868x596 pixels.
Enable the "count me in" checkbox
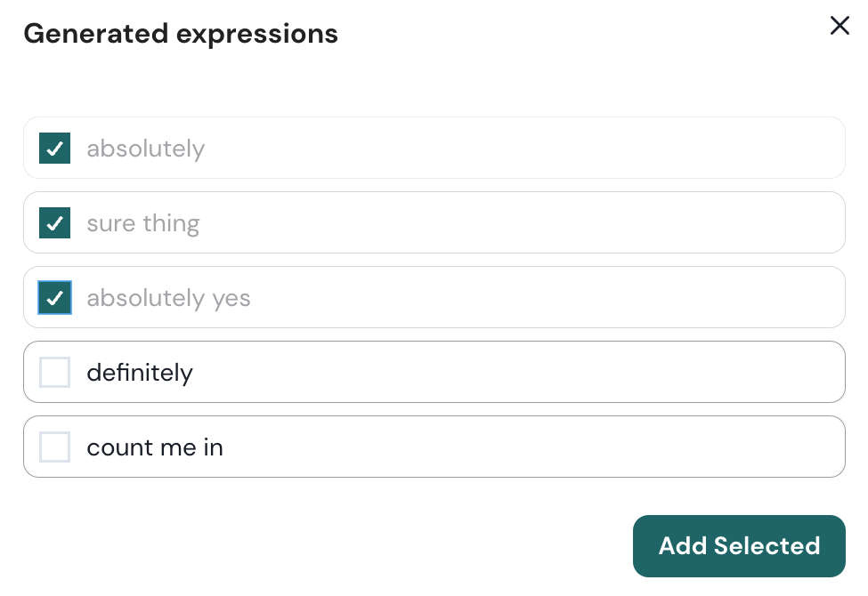[x=54, y=447]
